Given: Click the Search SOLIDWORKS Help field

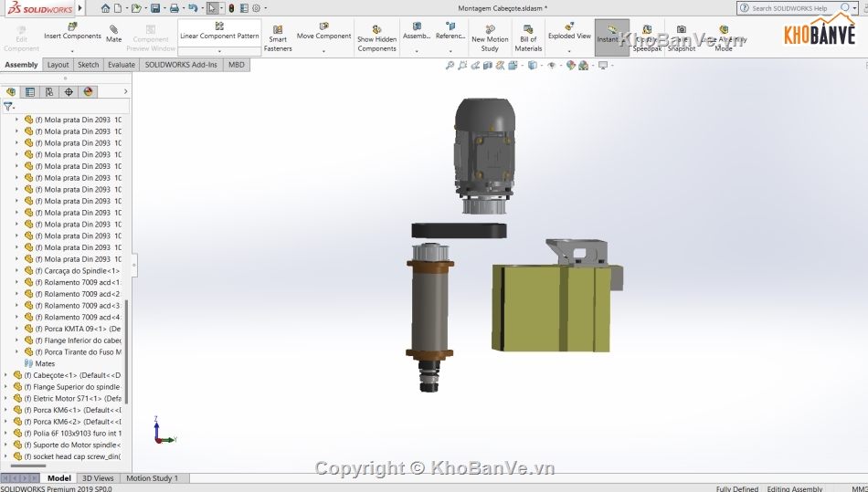Looking at the screenshot, I should point(789,8).
